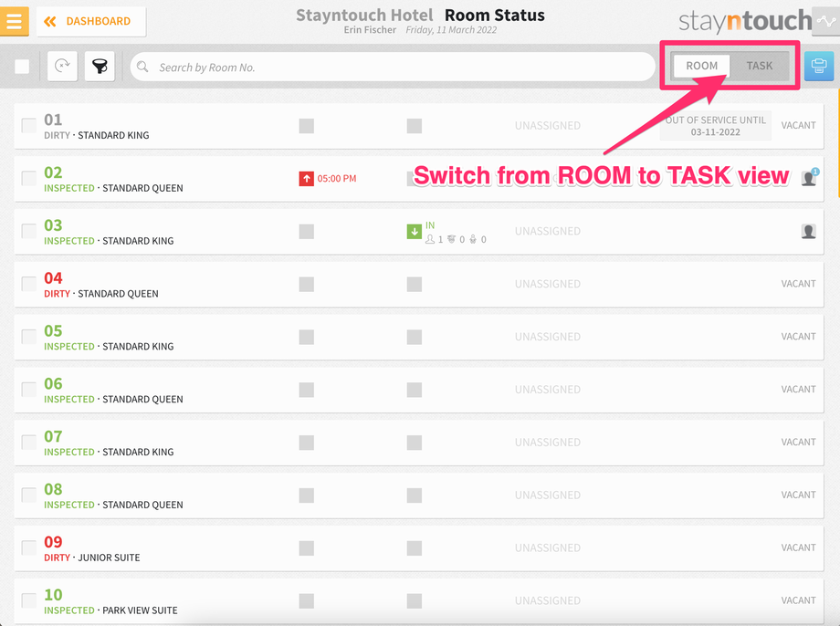Open room number 01
Viewport: 840px width, 626px height.
click(x=53, y=120)
